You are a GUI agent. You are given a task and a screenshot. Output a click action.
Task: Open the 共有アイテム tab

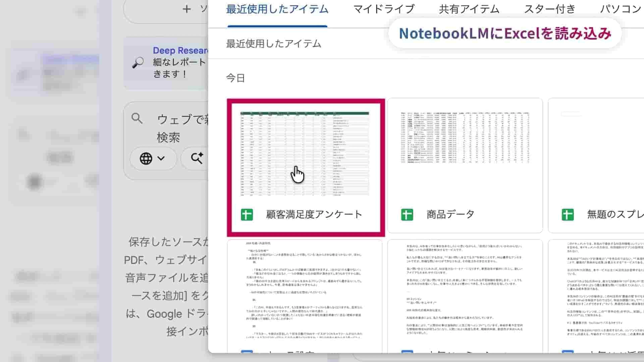(469, 9)
